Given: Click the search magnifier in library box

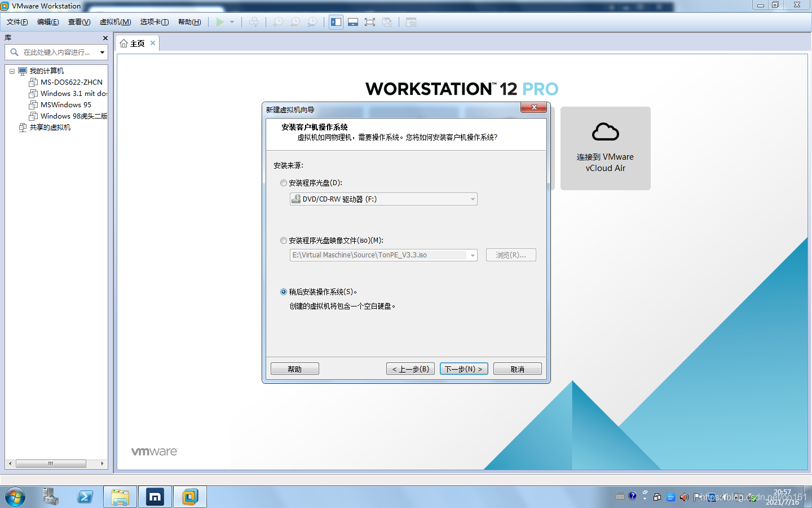Looking at the screenshot, I should tap(14, 52).
